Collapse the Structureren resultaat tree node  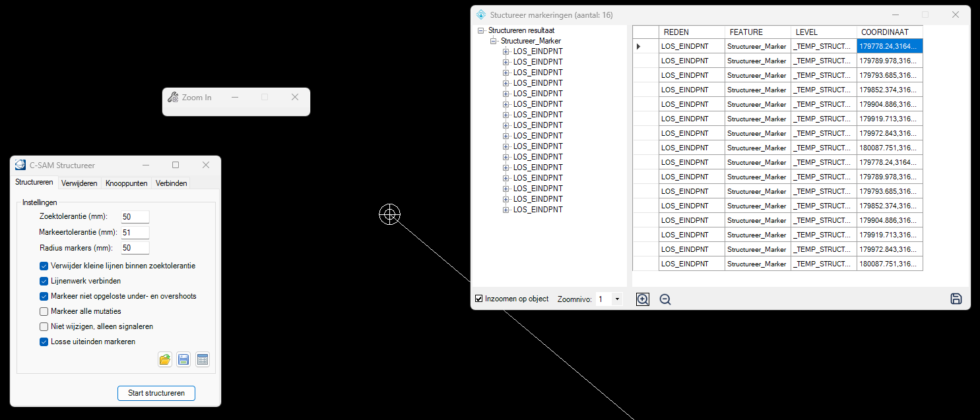[x=480, y=30]
